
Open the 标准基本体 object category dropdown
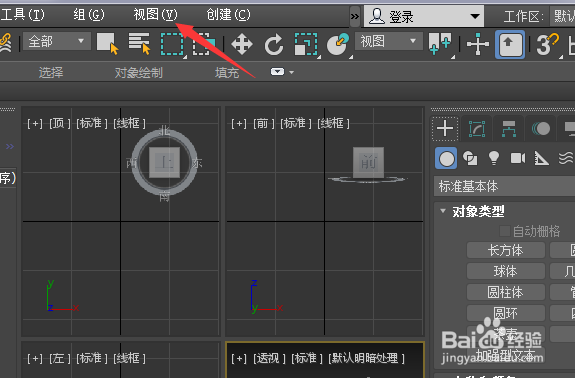(x=505, y=186)
